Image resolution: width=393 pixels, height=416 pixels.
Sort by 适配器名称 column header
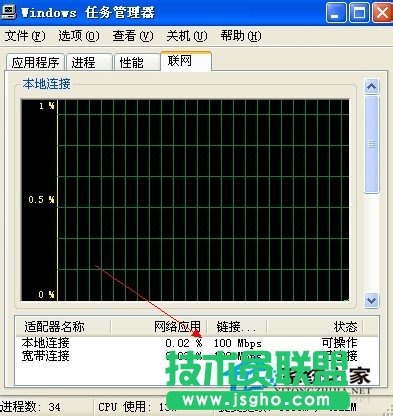(x=63, y=327)
